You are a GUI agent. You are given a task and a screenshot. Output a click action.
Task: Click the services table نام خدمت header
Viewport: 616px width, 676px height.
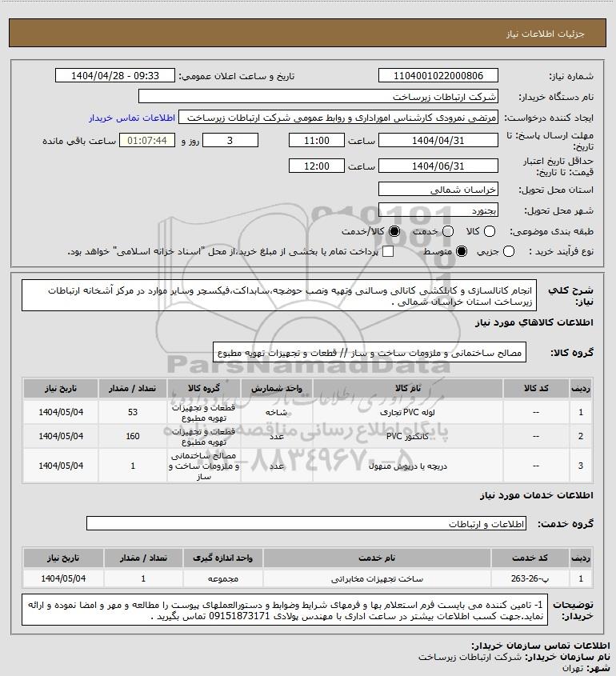377,558
